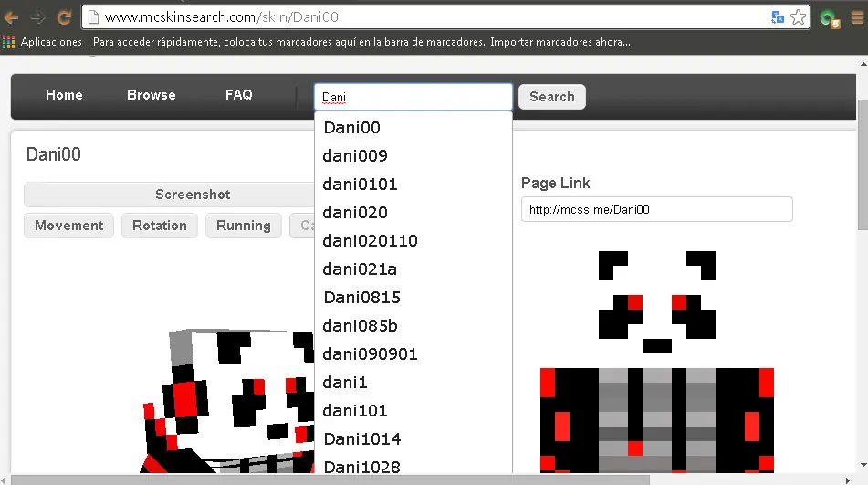The image size is (868, 485).
Task: Select dani0101 from the suggestions
Action: [413, 185]
